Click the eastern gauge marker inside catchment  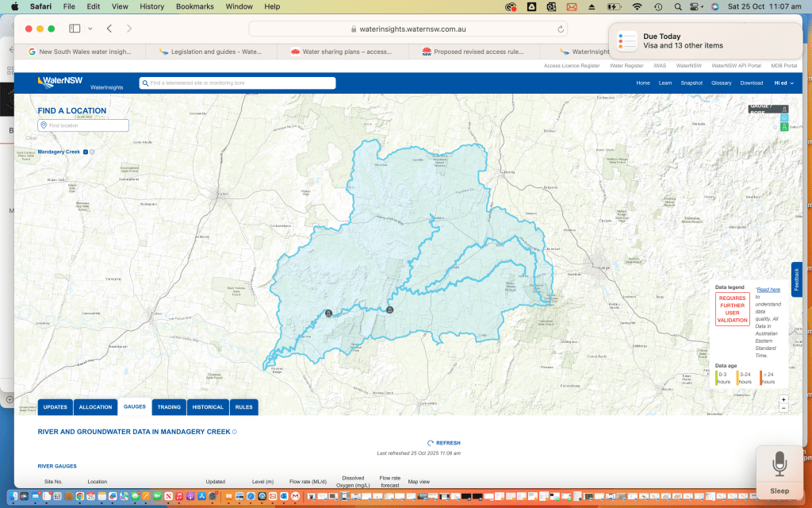point(389,310)
